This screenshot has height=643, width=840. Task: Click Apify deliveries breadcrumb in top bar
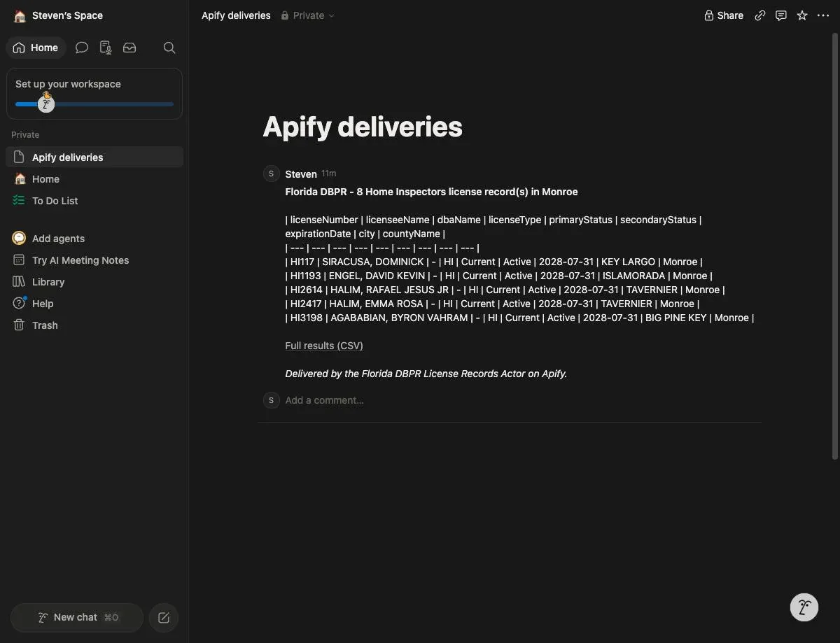[236, 15]
